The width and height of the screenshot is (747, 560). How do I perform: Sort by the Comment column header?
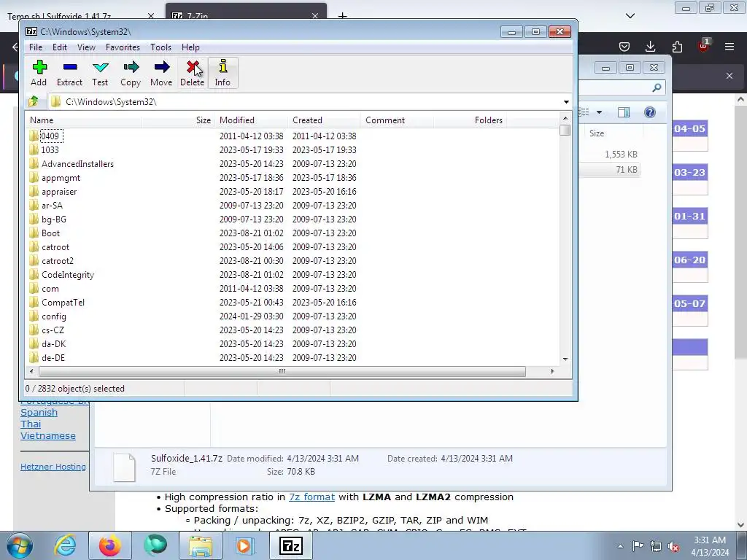[398, 120]
